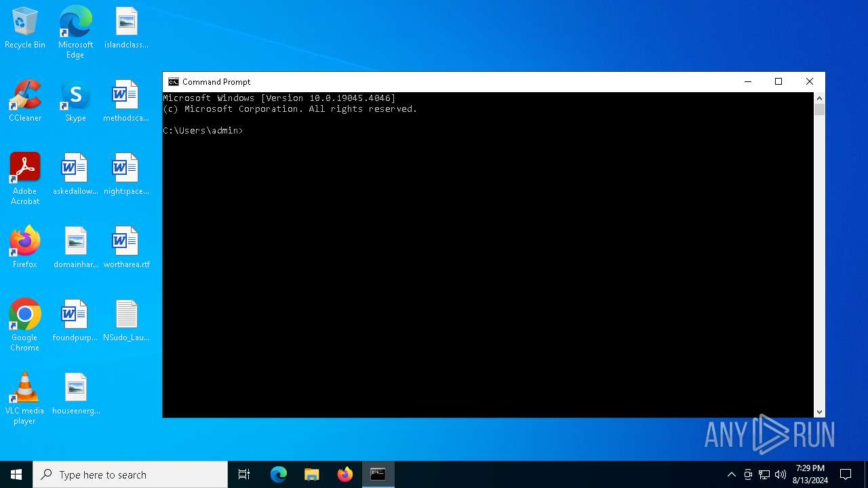Select the NSudo_Lau text file
This screenshot has height=488, width=868.
[126, 321]
